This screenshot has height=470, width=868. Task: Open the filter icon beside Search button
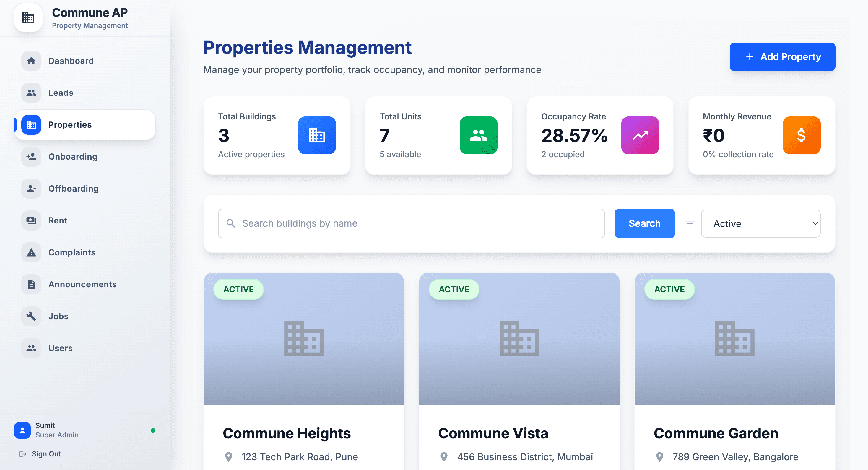tap(690, 223)
